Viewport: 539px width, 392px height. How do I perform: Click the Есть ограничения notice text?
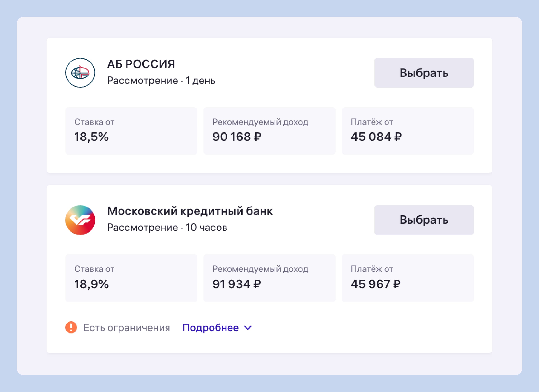pos(127,328)
